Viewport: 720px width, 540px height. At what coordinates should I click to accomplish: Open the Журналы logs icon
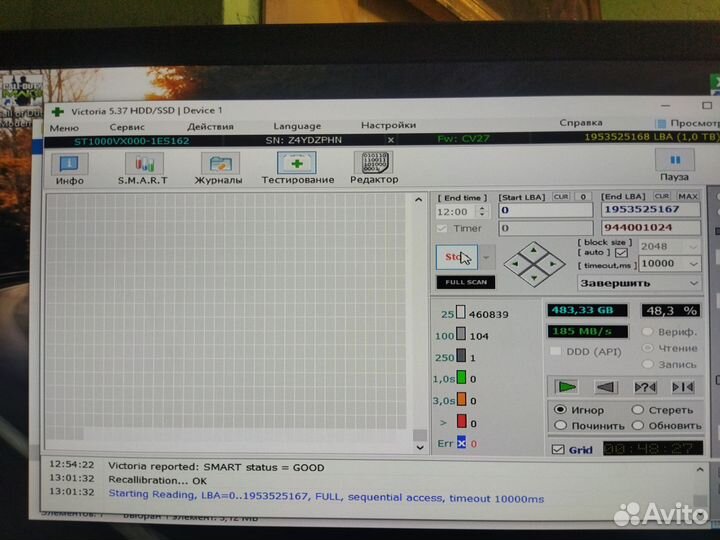[220, 163]
